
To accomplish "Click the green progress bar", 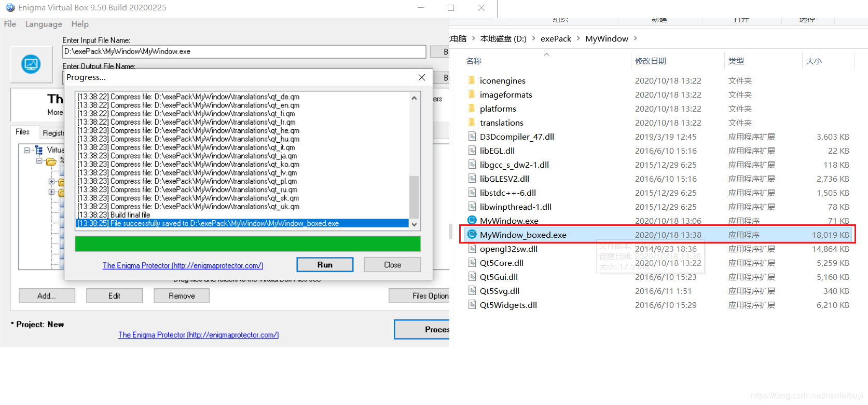I will click(247, 244).
